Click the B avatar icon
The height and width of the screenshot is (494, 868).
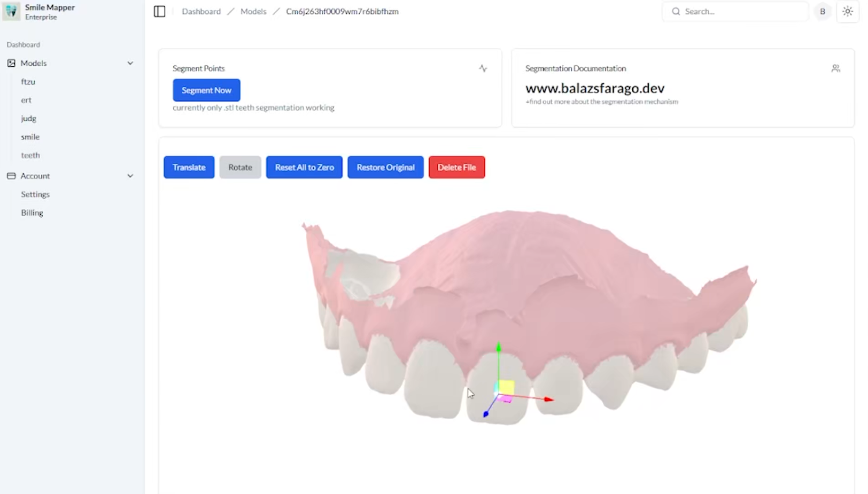pos(822,11)
